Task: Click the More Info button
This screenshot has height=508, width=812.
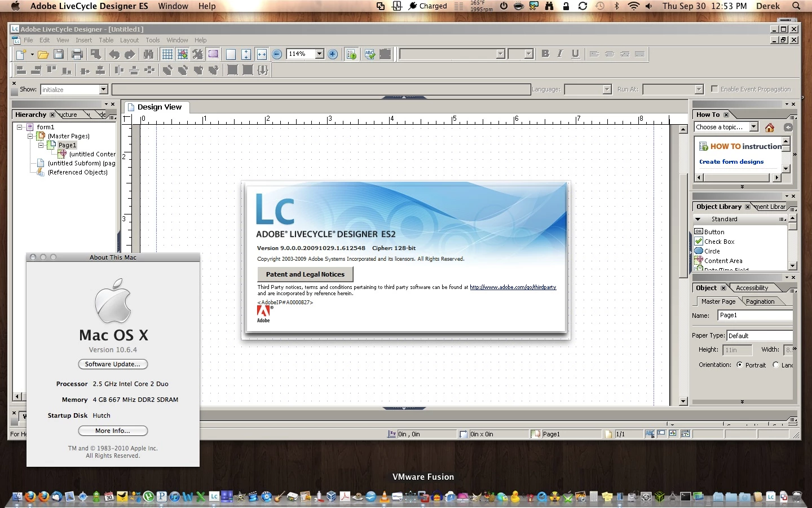Action: [x=113, y=431]
